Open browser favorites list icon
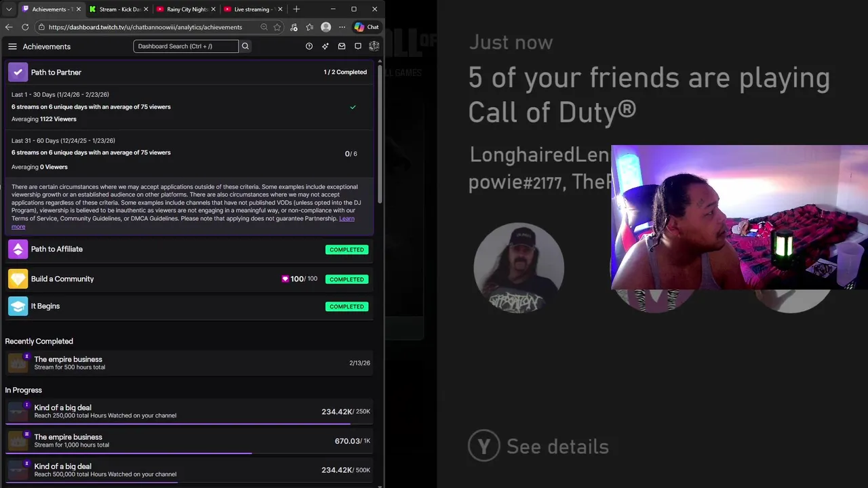This screenshot has height=488, width=868. click(x=310, y=27)
